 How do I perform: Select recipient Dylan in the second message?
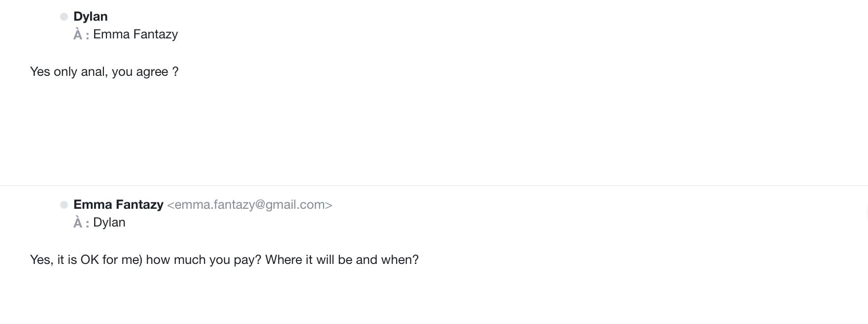click(x=109, y=223)
